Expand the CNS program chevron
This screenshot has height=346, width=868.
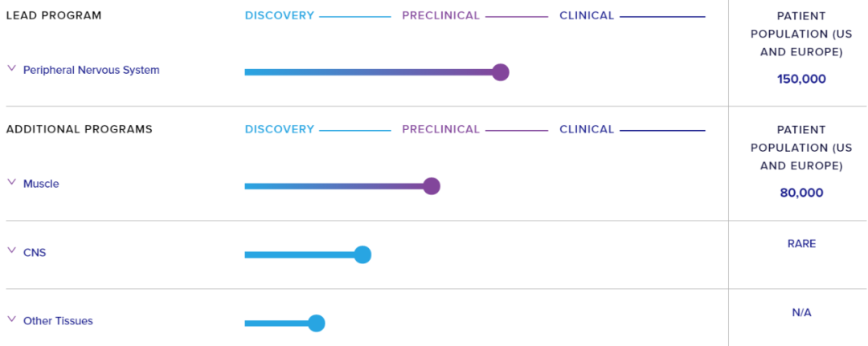click(11, 251)
